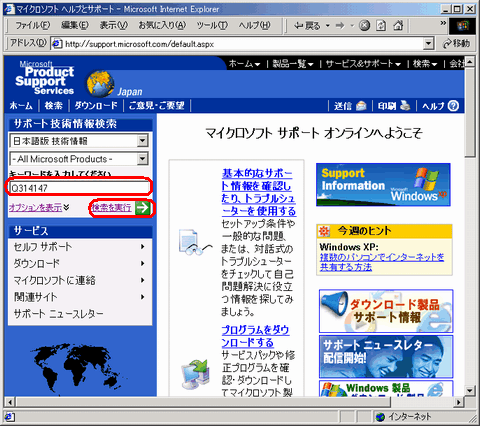Click the ダウンロード tab in blue bar
Image resolution: width=480 pixels, height=426 pixels.
pos(96,106)
